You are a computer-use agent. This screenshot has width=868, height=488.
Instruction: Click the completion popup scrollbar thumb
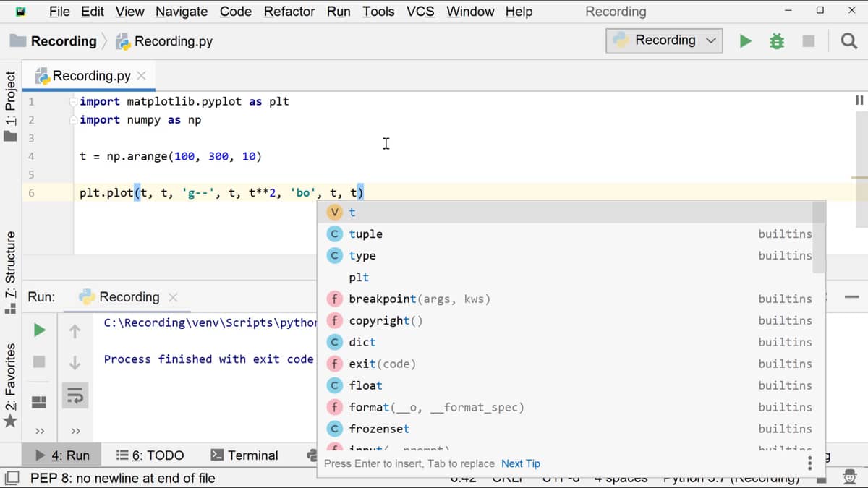tap(819, 237)
